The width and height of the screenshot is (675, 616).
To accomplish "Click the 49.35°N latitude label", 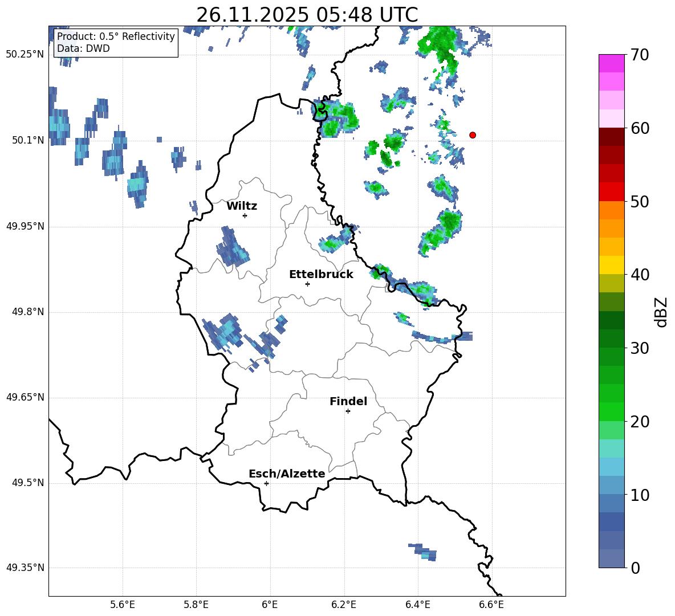I will [25, 568].
